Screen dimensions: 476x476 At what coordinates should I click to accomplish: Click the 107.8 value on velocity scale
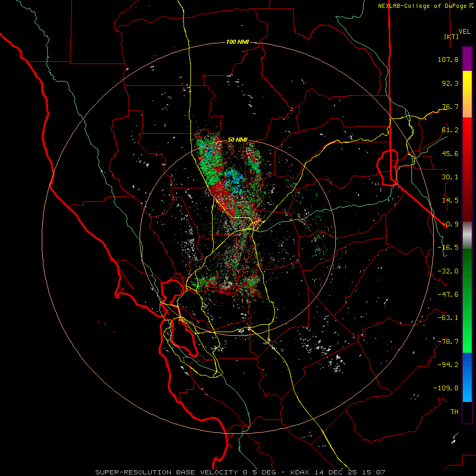click(448, 59)
